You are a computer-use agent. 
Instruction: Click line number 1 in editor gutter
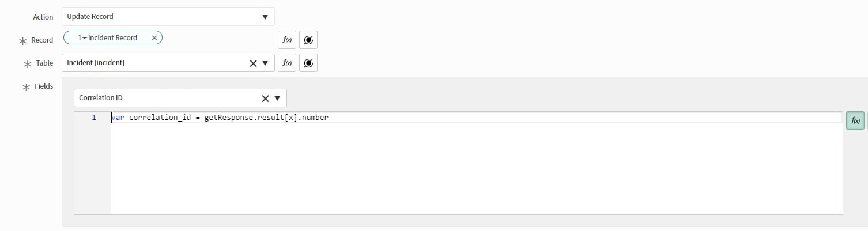(93, 118)
